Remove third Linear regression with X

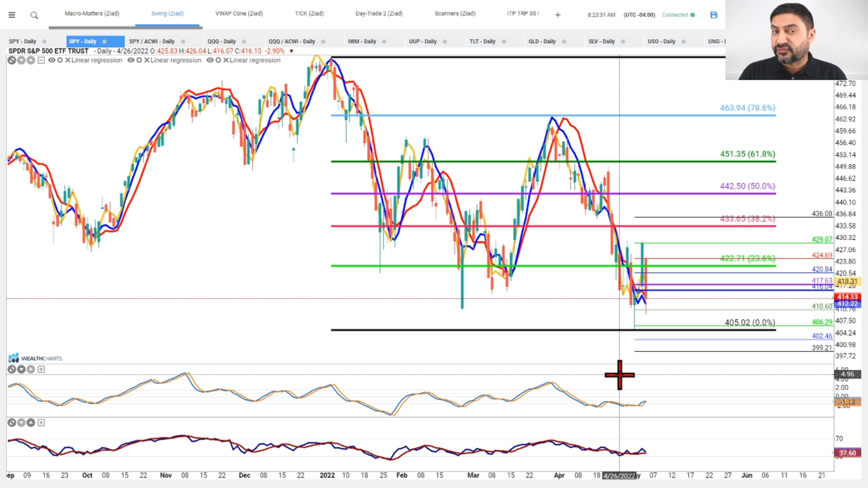[226, 60]
